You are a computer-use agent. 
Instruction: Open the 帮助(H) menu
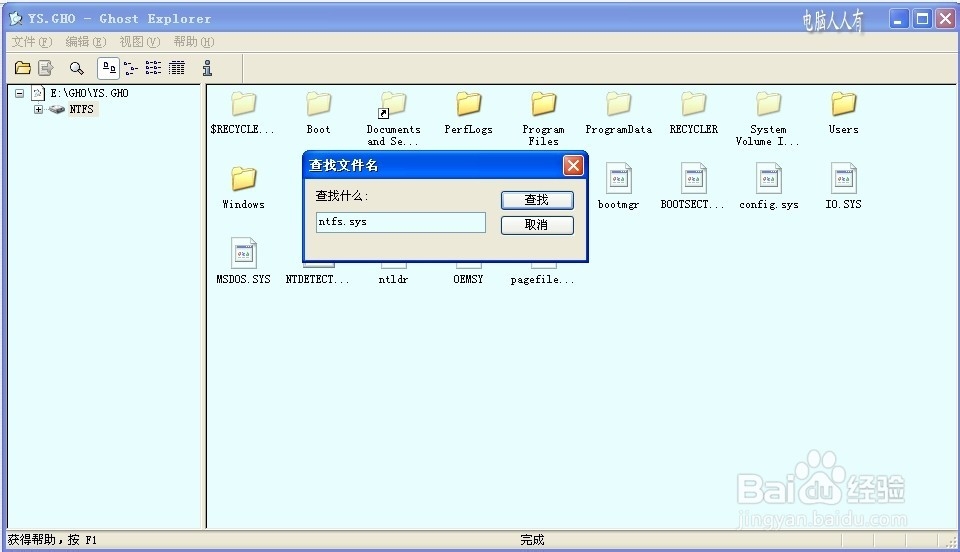193,42
